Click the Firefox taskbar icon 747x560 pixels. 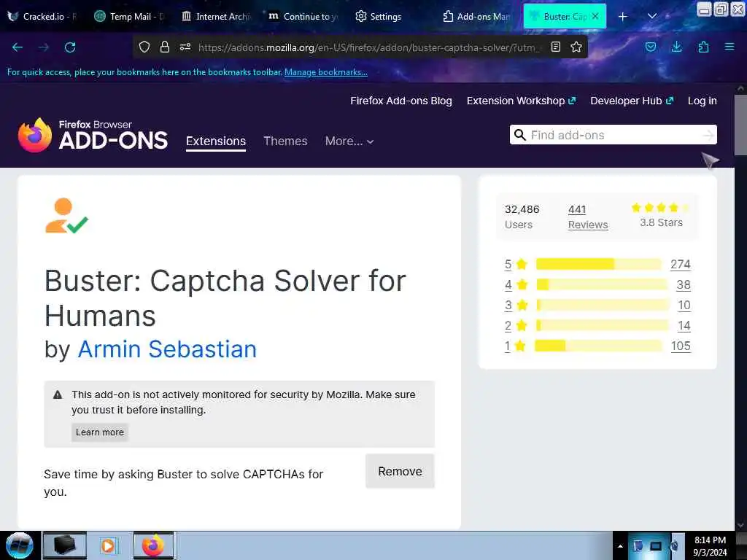click(x=153, y=545)
